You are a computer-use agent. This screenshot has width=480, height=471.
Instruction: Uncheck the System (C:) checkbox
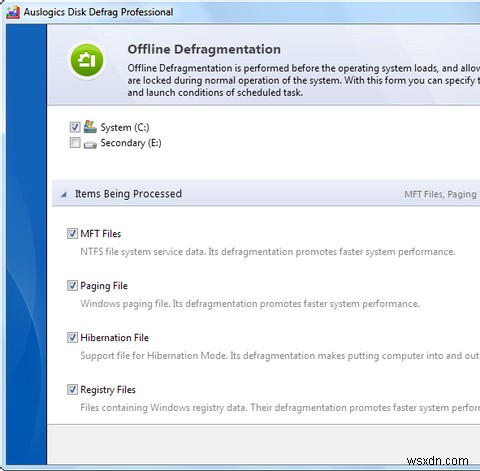[x=75, y=127]
